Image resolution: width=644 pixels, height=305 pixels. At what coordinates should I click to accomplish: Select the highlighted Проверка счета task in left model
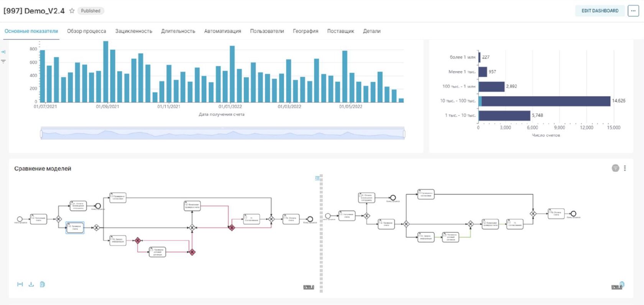click(75, 228)
